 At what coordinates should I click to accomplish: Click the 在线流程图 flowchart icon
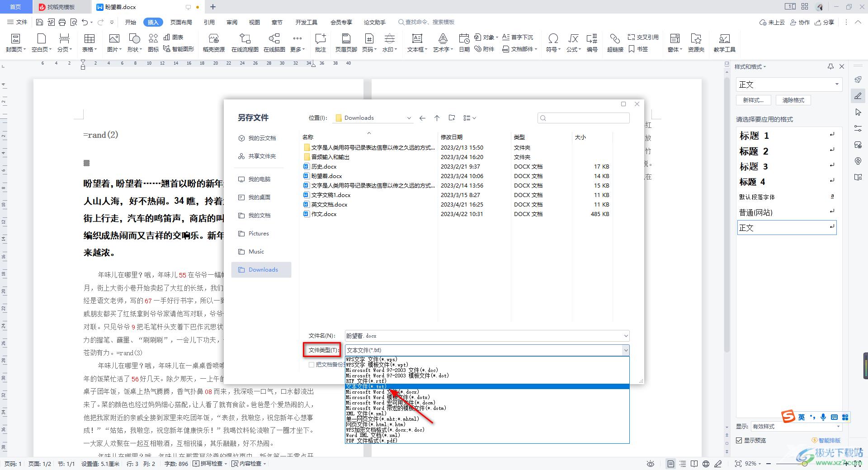[245, 38]
